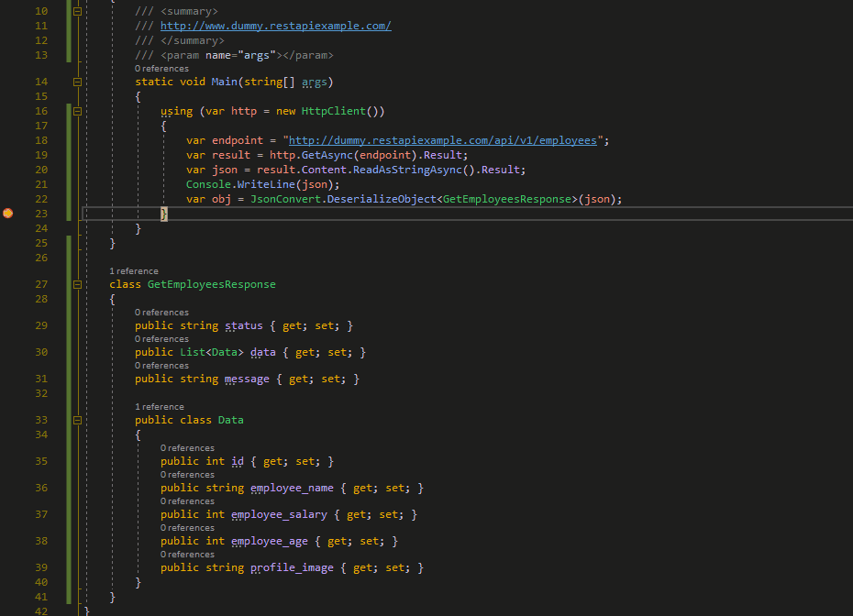Click the json variable declaration on line 20
853x616 pixels.
pyautogui.click(x=225, y=170)
